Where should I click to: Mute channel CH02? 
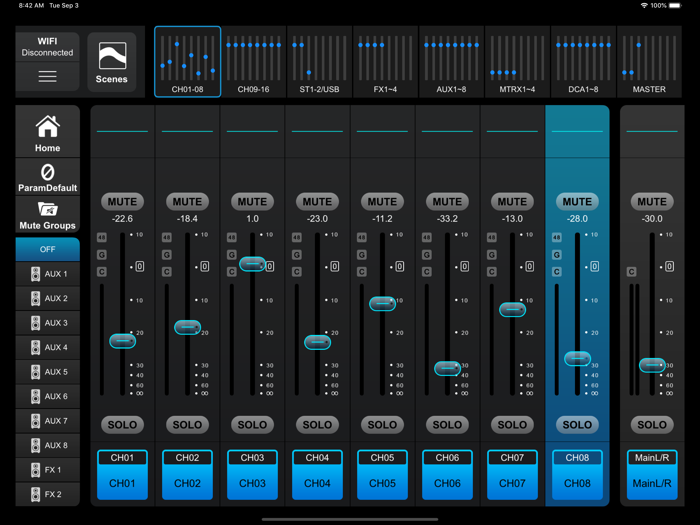coord(188,202)
